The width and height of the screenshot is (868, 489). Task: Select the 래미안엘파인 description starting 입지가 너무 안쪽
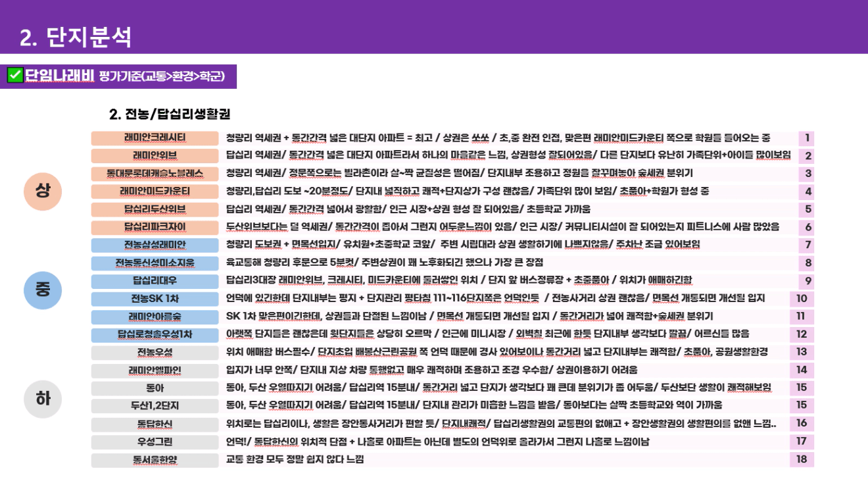431,370
